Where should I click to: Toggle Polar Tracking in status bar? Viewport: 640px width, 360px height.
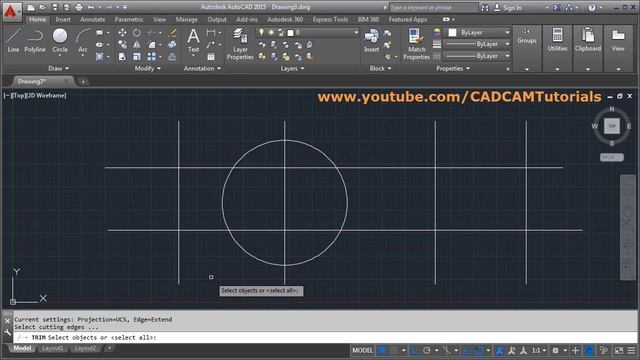[427, 350]
